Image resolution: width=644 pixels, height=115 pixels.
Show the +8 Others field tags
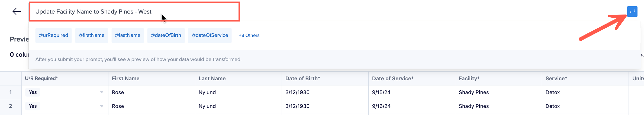tap(249, 35)
